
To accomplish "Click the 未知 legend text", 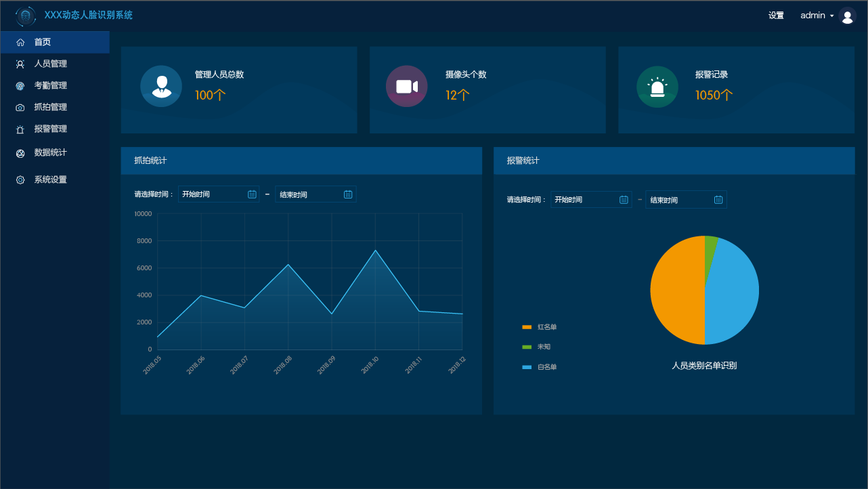I will click(544, 347).
